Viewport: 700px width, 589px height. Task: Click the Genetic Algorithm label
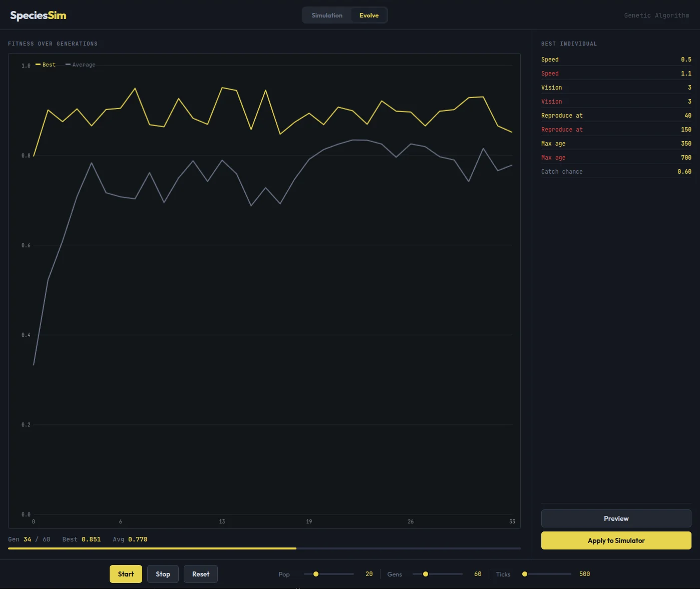(x=656, y=15)
